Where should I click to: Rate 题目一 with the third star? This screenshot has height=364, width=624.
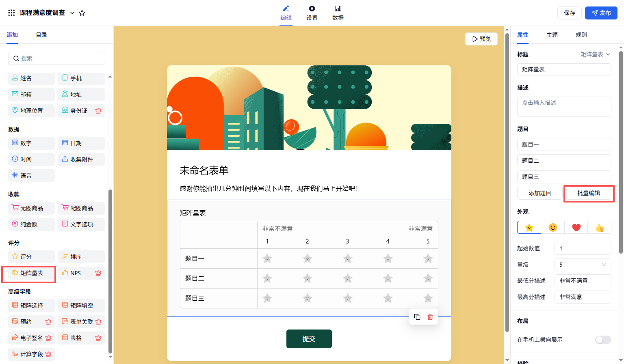click(347, 258)
